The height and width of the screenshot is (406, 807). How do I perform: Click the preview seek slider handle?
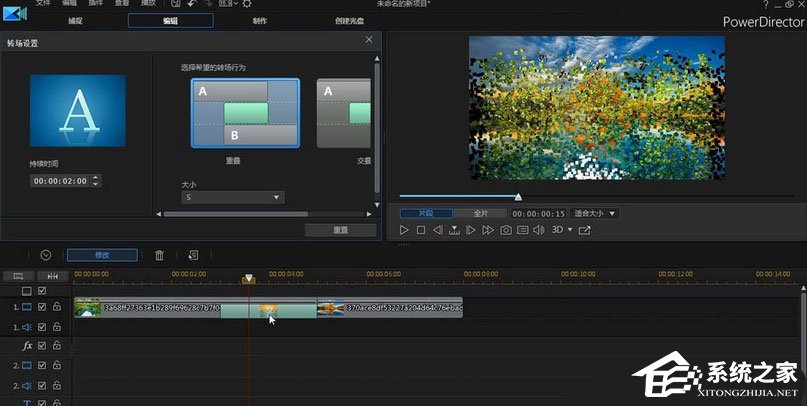pyautogui.click(x=518, y=196)
